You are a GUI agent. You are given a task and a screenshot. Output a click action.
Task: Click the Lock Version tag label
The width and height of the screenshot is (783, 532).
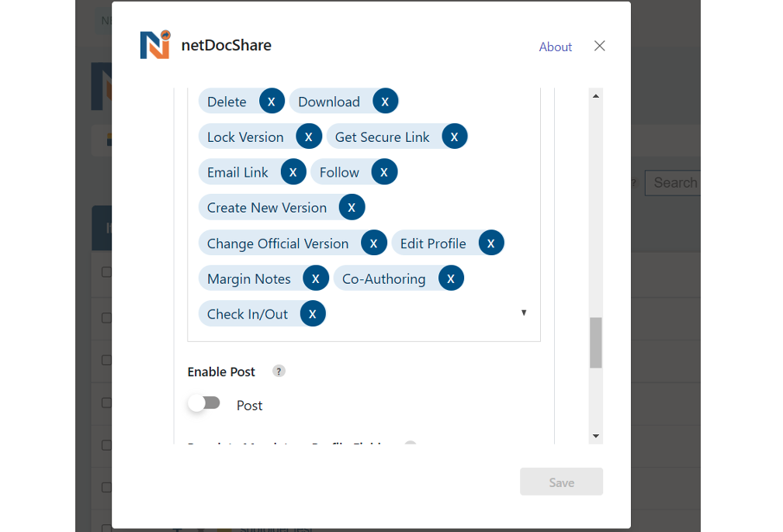245,137
